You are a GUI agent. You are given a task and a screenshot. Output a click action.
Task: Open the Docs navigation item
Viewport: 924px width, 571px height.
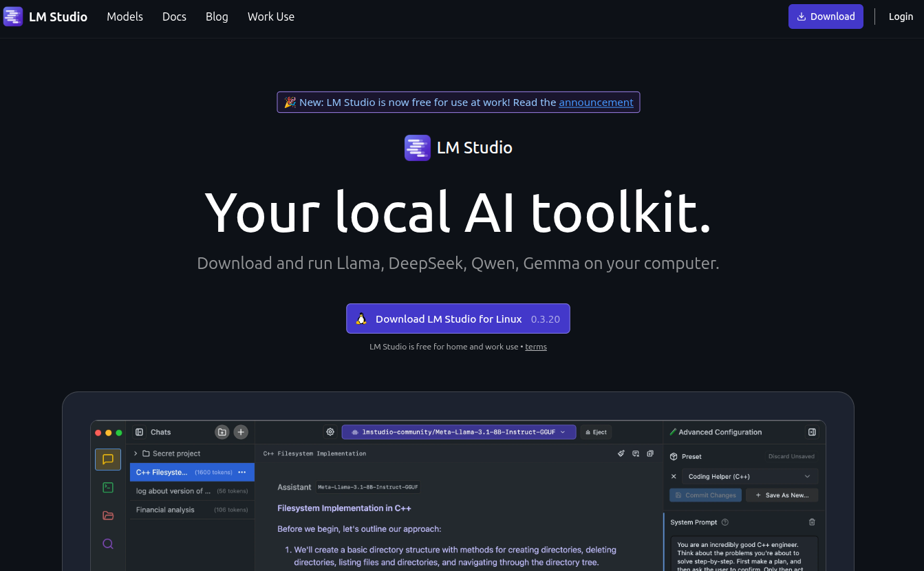point(174,17)
